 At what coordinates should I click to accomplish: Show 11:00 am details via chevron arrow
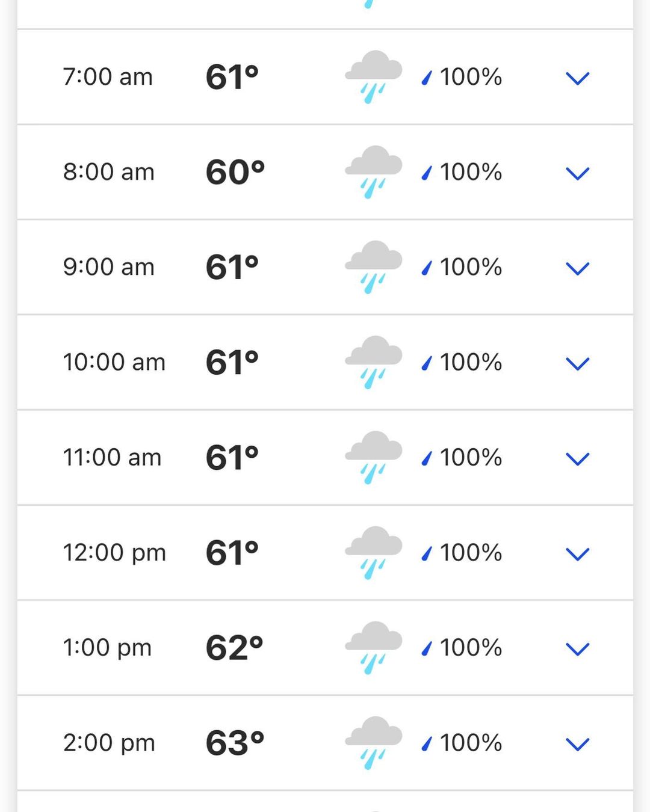pyautogui.click(x=577, y=459)
